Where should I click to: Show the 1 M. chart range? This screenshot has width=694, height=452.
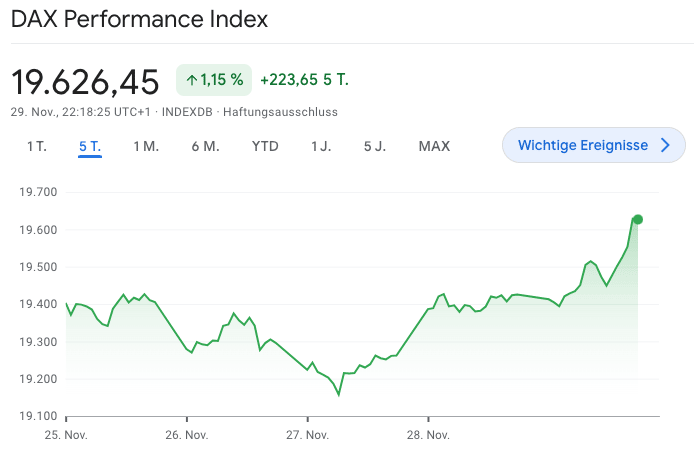coord(146,146)
